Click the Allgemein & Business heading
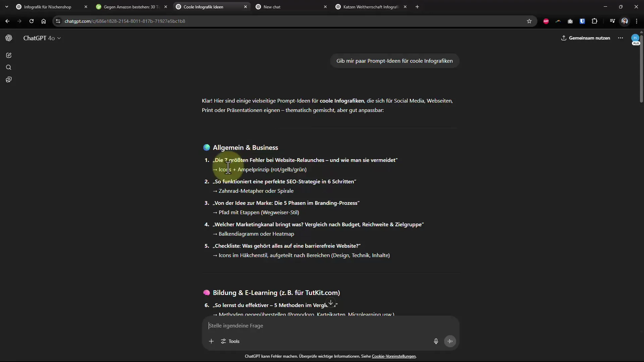This screenshot has width=644, height=362. point(246,147)
